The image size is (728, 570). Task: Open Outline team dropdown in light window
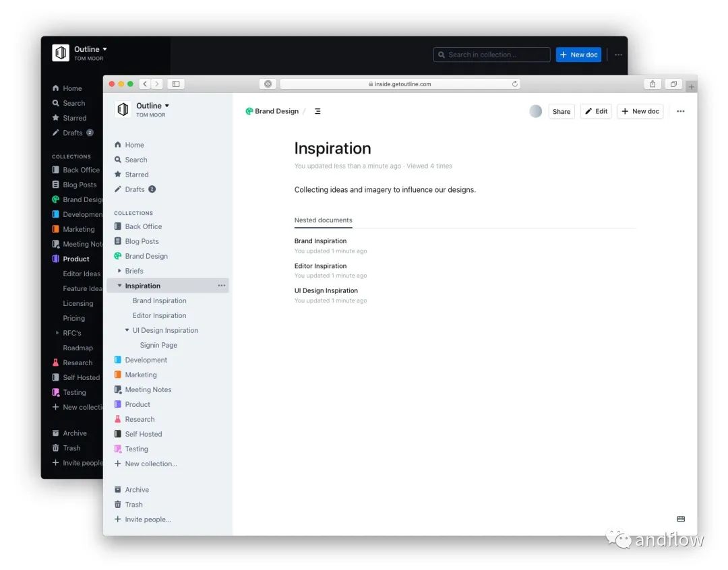click(153, 106)
